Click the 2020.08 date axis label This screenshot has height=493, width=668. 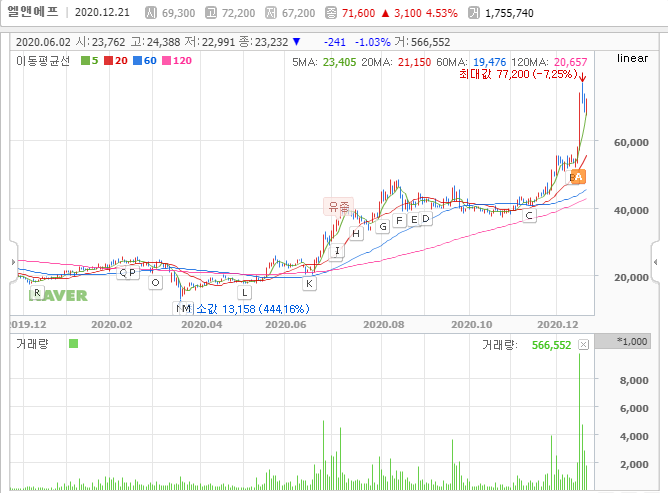pyautogui.click(x=383, y=325)
